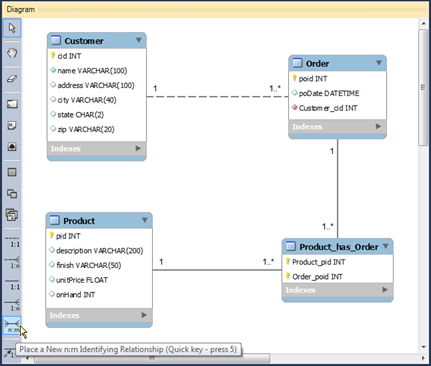Select the onHand INT column
Screen dimensions: 431x366
(75, 295)
